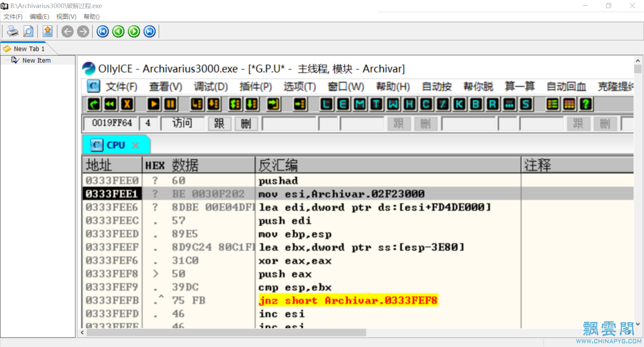Open the 文件(F) menu of outer window
644x347 pixels.
(x=13, y=16)
